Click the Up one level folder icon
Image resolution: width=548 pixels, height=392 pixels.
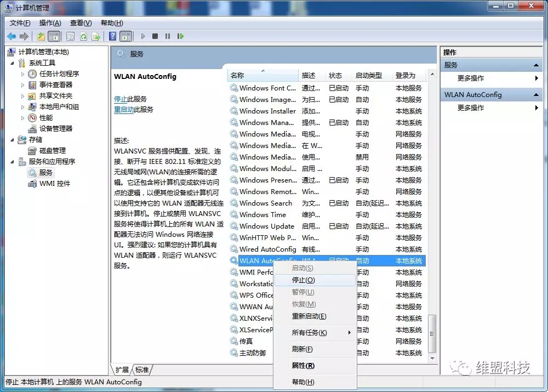click(41, 36)
